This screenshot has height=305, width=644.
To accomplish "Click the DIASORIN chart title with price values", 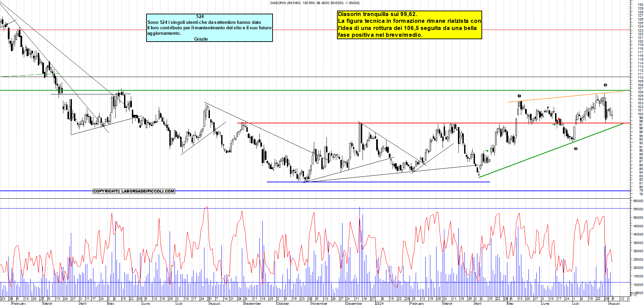I will pos(315,3).
